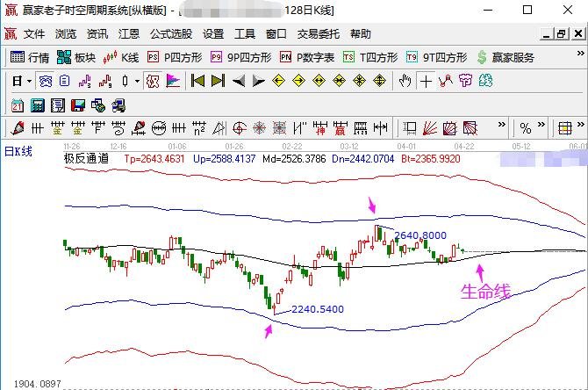
Task: Select the percent % tool
Action: 526,129
